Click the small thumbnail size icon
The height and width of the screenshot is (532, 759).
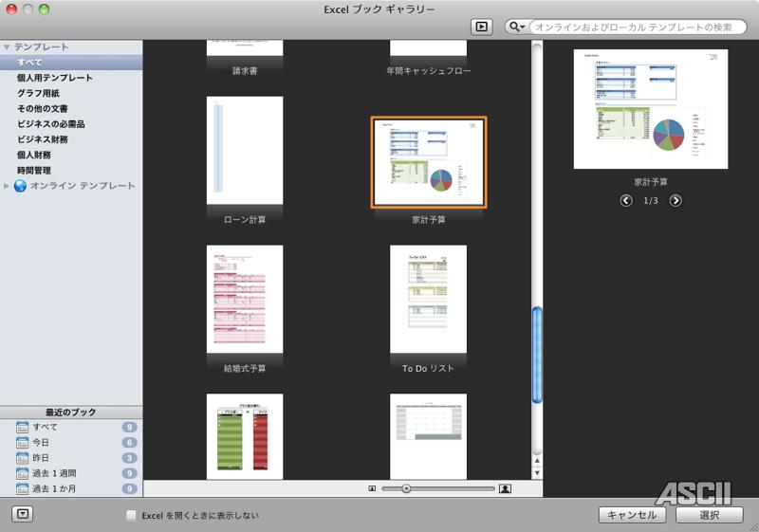(372, 489)
